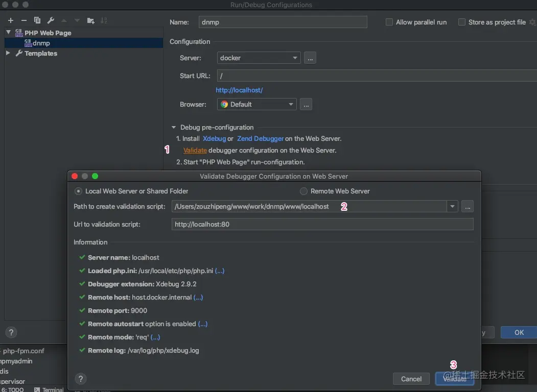Create new folder icon in toolbar
The height and width of the screenshot is (392, 537).
[x=91, y=20]
